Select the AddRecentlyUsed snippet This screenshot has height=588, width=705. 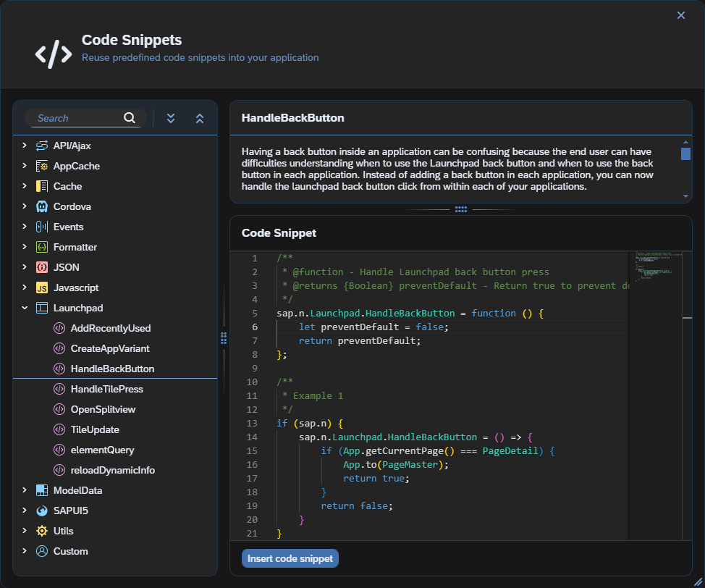[115, 329]
